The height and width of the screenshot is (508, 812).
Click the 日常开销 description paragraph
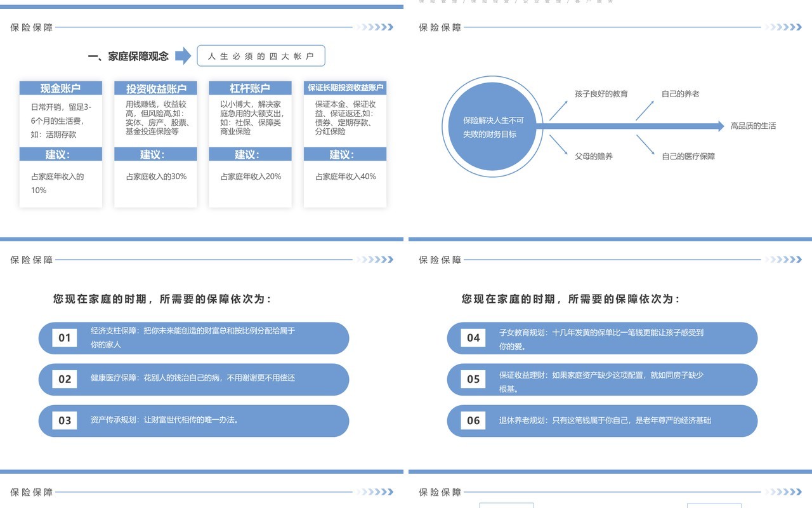61,121
